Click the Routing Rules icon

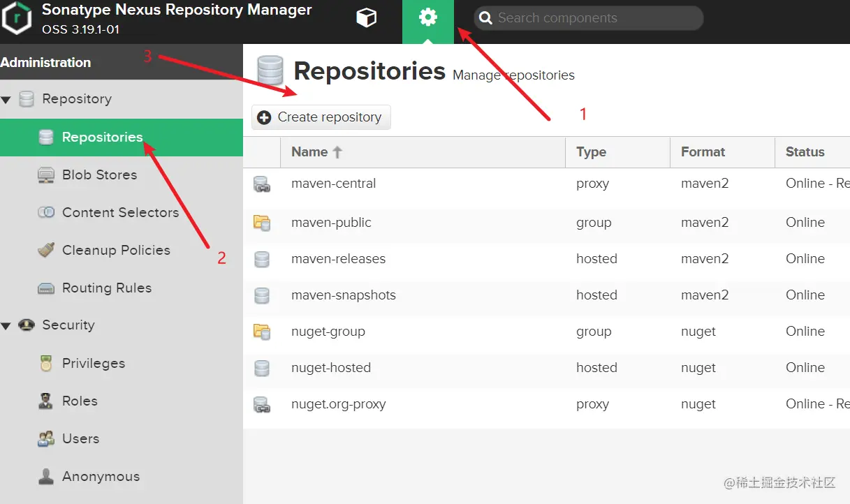tap(46, 288)
